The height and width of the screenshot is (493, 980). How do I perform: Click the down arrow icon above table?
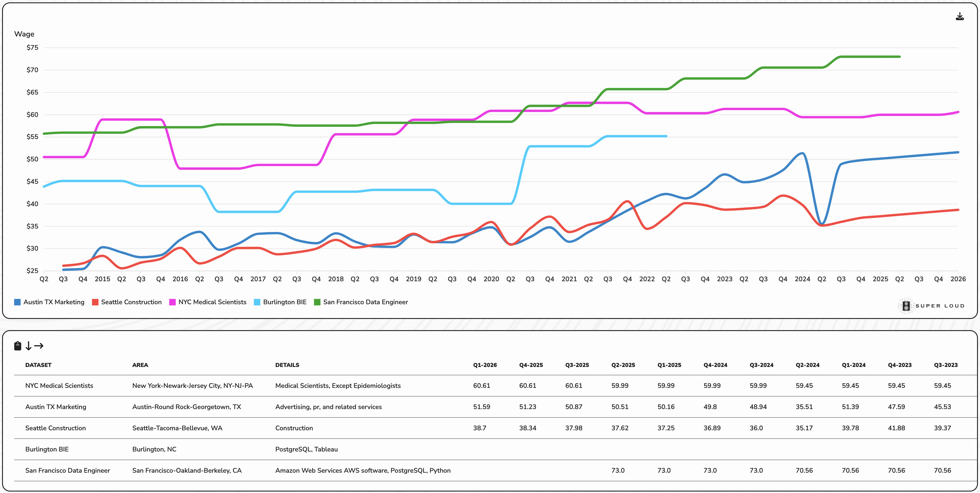point(29,345)
